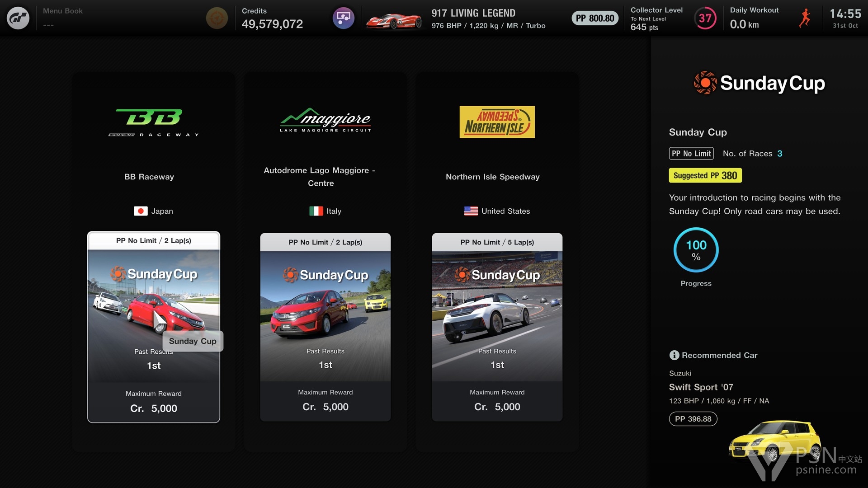The width and height of the screenshot is (868, 488).
Task: Click the Japan flag icon
Action: 141,211
